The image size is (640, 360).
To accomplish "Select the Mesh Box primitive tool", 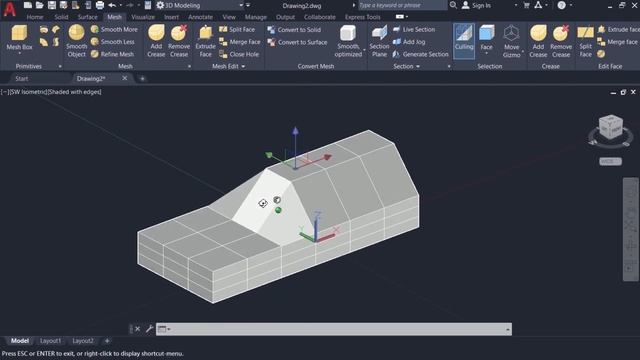I will [x=19, y=38].
